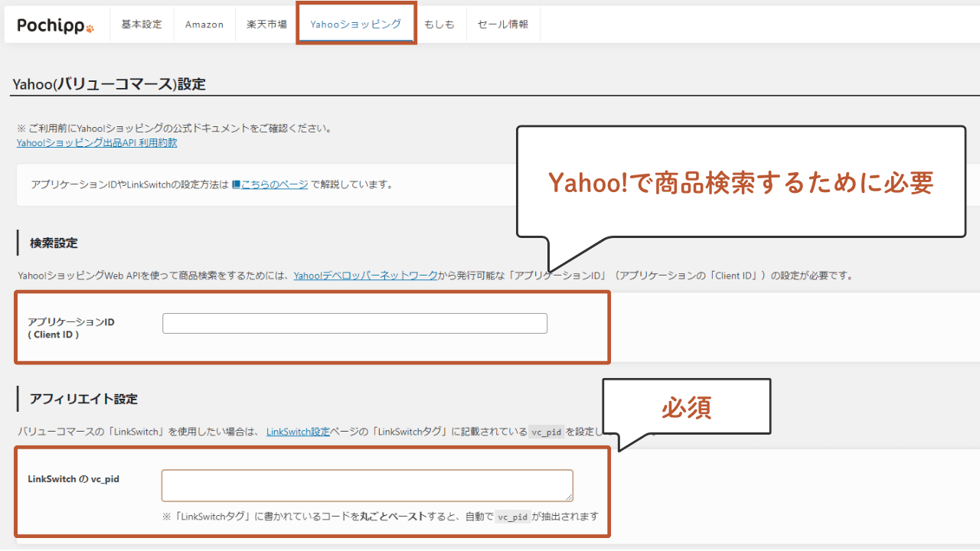This screenshot has width=980, height=551.
Task: Switch to the Amazon tab
Action: [204, 24]
